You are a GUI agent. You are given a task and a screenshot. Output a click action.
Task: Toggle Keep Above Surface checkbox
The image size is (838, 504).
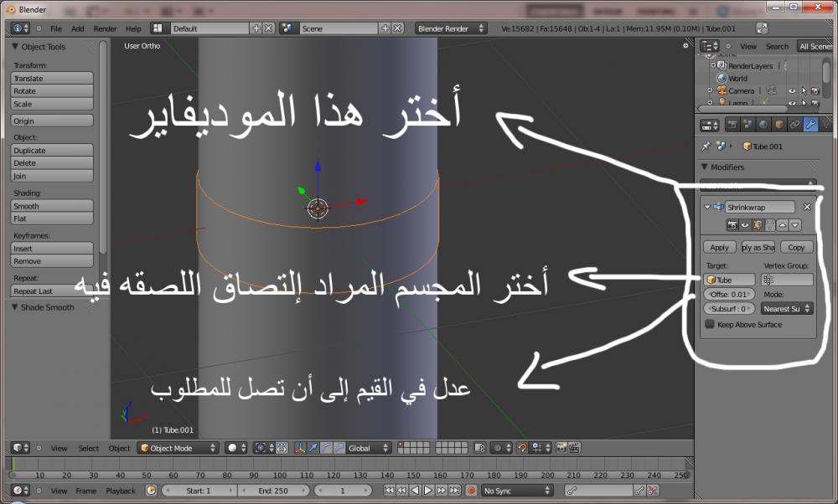[x=710, y=324]
